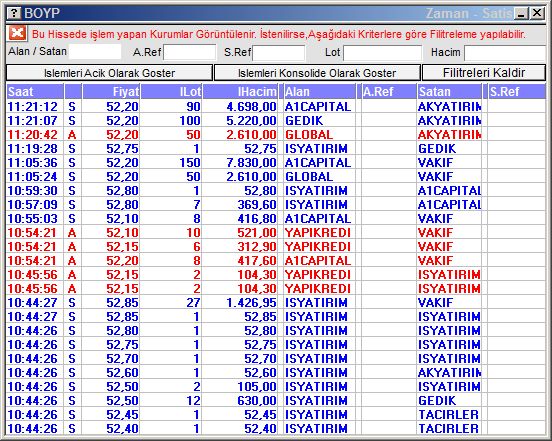Click hacim value 7.830,00
The width and height of the screenshot is (552, 441).
[251, 163]
